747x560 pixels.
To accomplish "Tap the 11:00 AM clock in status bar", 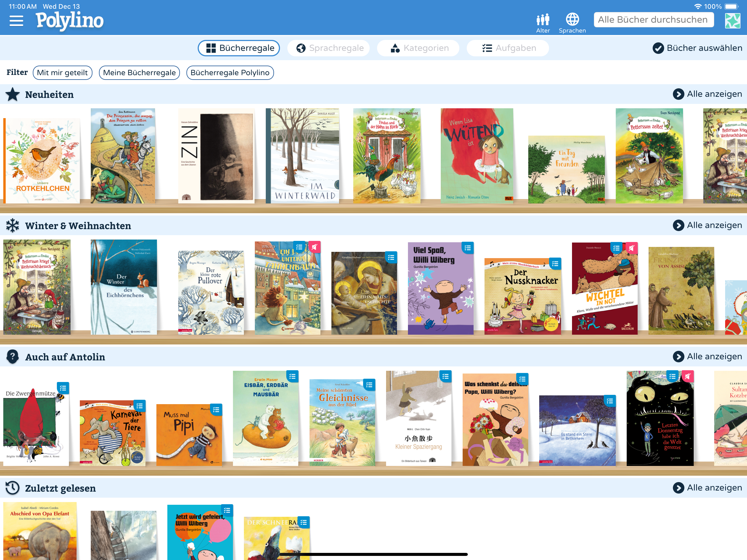I will coord(23,6).
